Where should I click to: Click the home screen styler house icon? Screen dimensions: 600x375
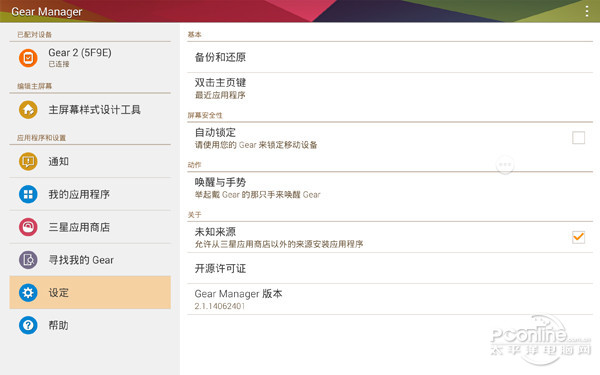(28, 110)
